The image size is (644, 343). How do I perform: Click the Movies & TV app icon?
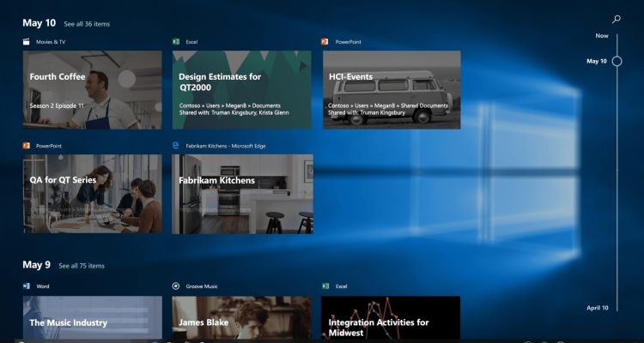tap(27, 41)
